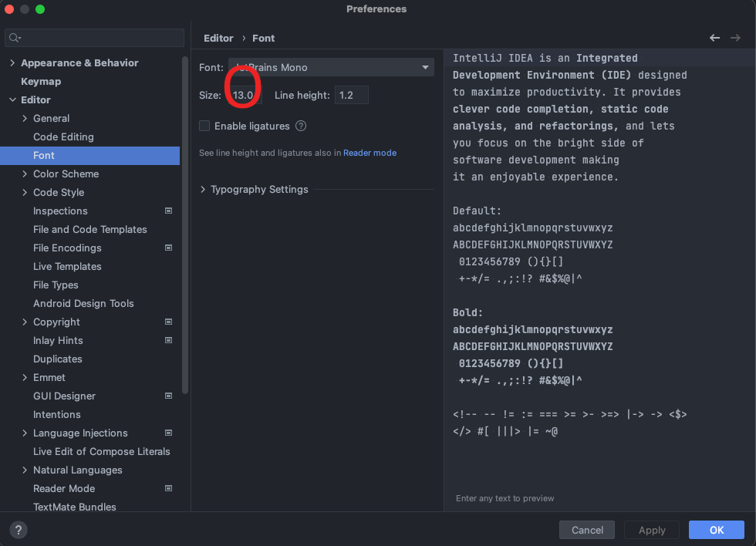
Task: Go back with the left arrow icon
Action: [714, 38]
